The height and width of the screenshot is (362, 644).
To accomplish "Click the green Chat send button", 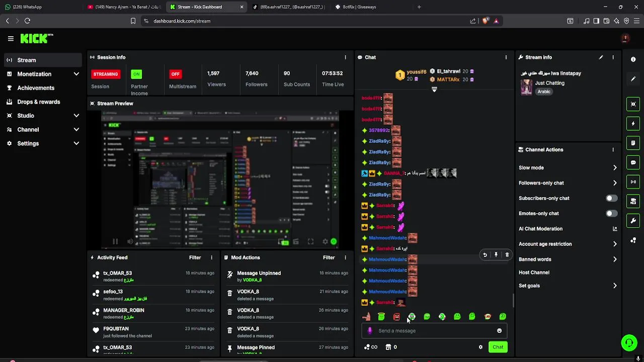I will pos(498,347).
